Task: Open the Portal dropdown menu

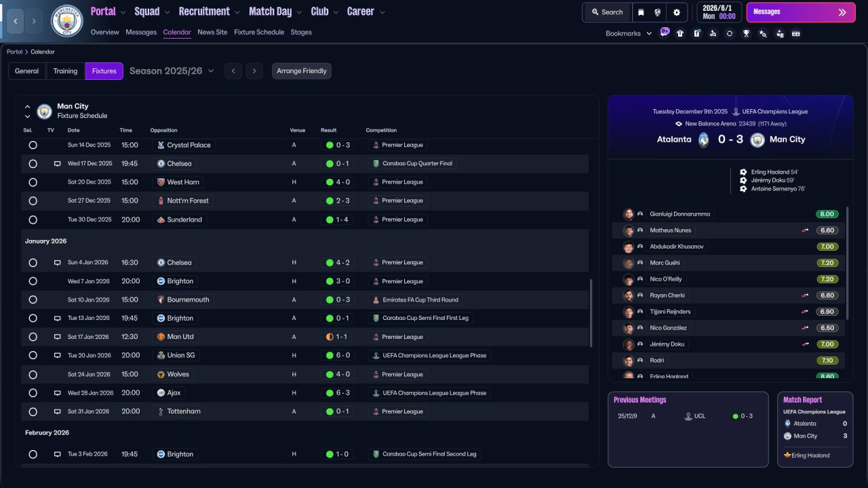Action: coord(108,12)
